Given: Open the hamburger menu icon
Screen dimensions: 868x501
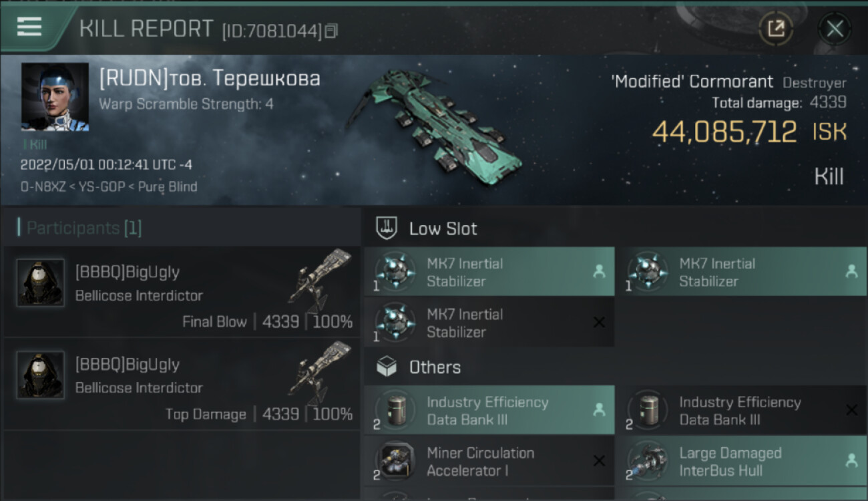Looking at the screenshot, I should click(x=29, y=27).
